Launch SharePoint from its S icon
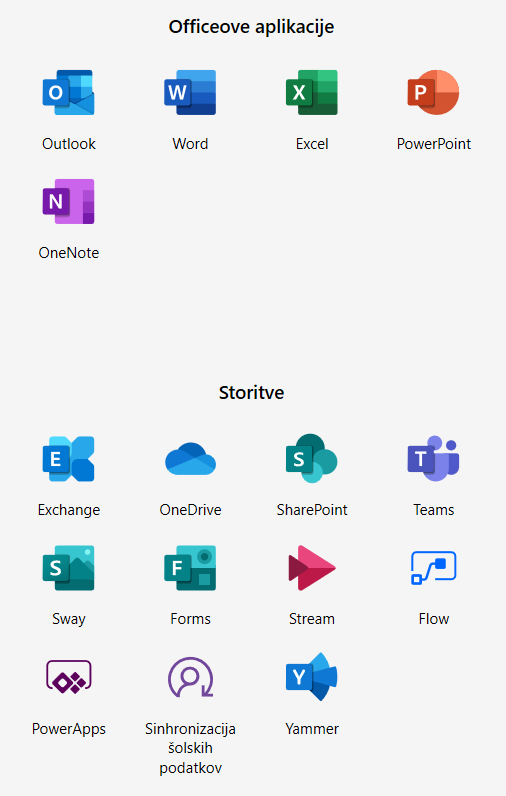The image size is (506, 796). pos(312,458)
